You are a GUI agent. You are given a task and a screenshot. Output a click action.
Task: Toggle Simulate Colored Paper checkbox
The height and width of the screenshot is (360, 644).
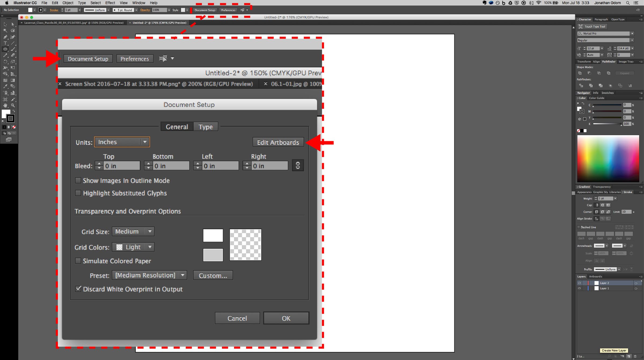pyautogui.click(x=78, y=261)
